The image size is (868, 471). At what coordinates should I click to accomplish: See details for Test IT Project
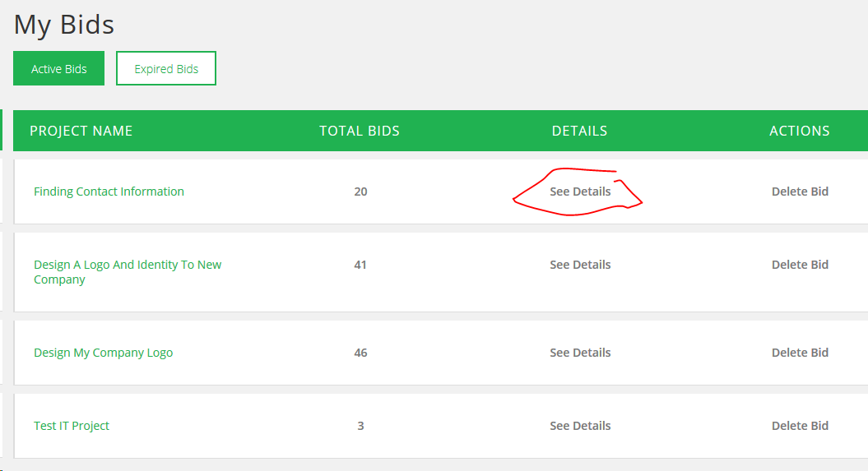point(580,426)
